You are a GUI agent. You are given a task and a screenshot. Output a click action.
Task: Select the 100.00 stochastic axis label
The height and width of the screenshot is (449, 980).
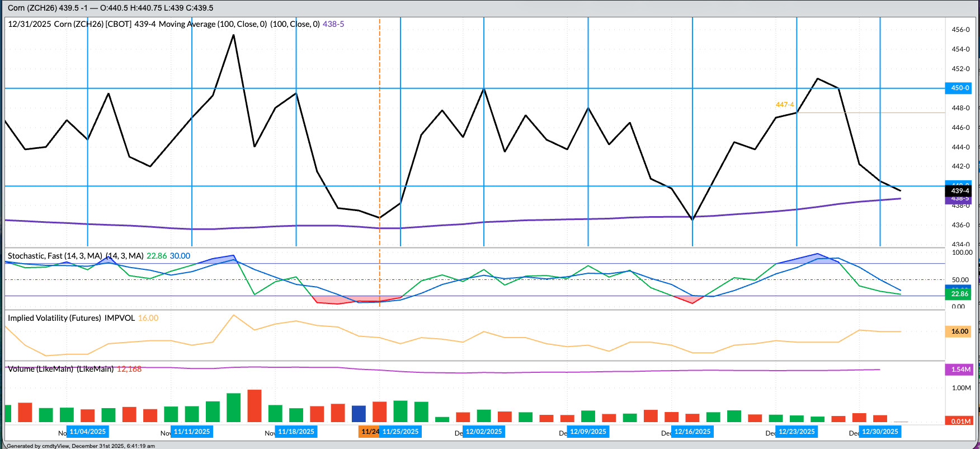point(962,252)
